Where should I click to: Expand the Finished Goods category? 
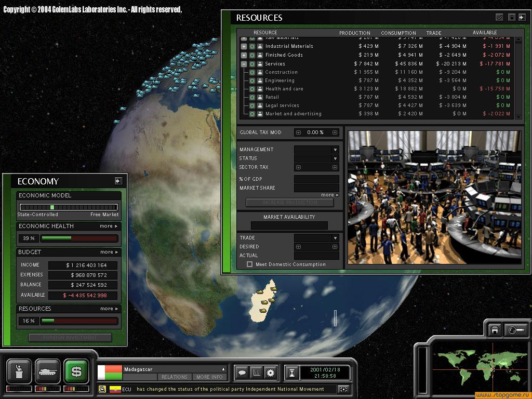(x=244, y=55)
